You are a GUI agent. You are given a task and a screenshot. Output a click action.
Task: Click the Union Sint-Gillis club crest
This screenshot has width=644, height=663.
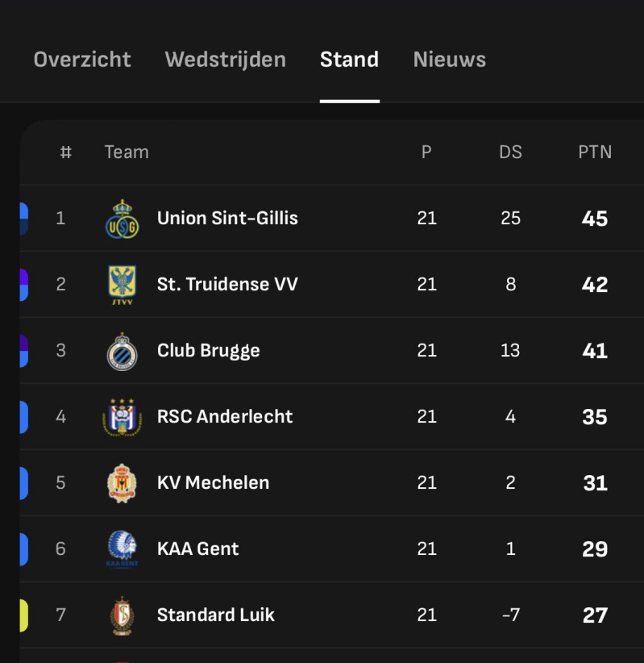pos(123,219)
